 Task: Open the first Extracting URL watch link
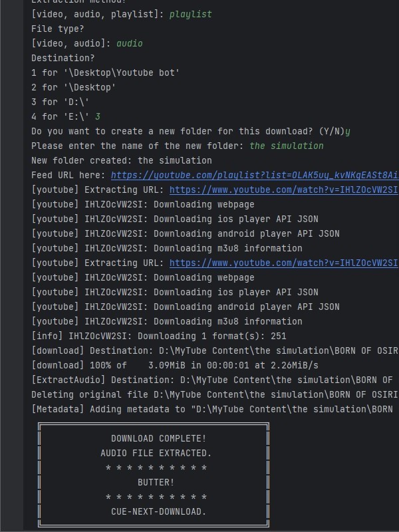coord(283,190)
